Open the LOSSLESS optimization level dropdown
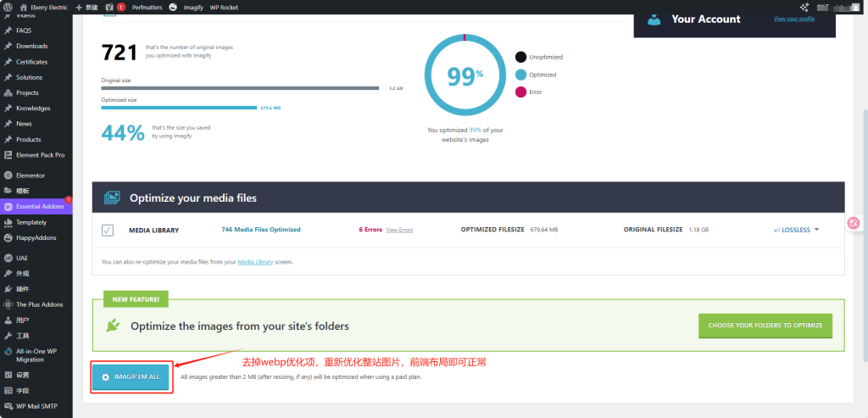Screen dimensions: 868x418 coord(797,230)
